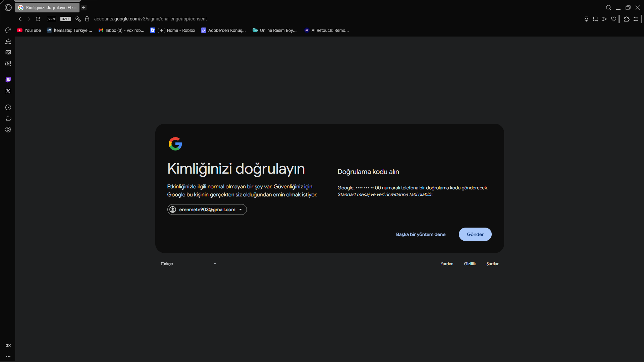Go forward to the next page

coord(29,19)
